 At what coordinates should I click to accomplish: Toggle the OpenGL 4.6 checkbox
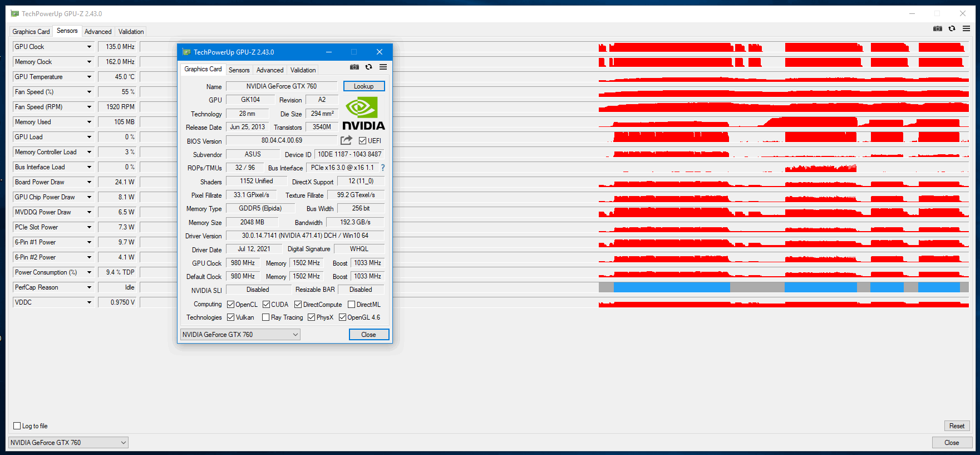click(342, 317)
